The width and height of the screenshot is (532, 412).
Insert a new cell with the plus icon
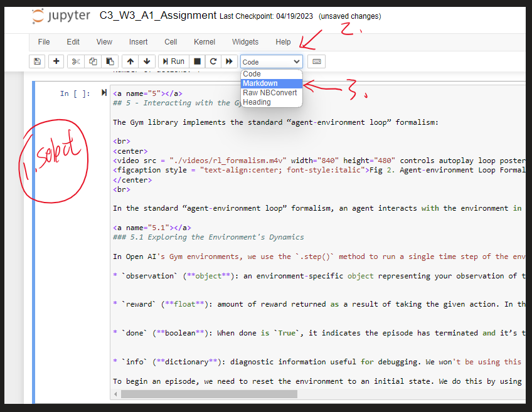pyautogui.click(x=54, y=61)
